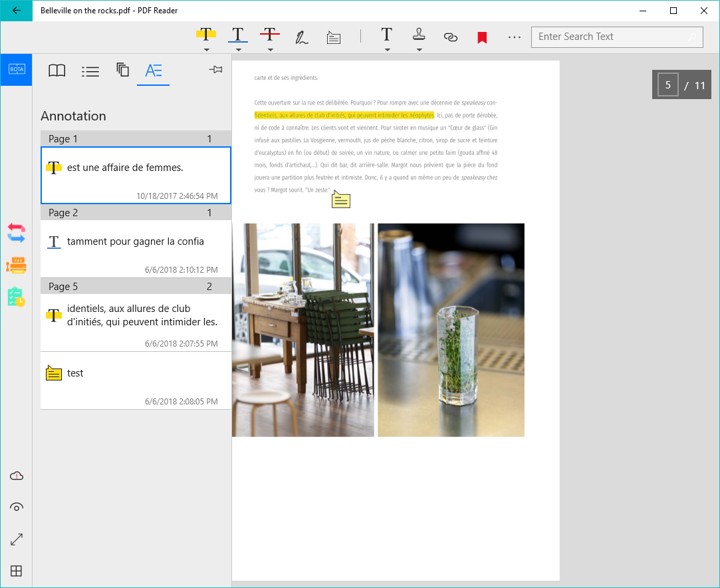The height and width of the screenshot is (588, 720).
Task: Select the 'test' note annotation
Action: coord(136,381)
